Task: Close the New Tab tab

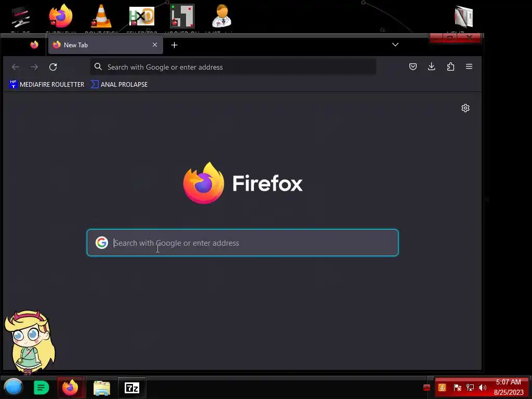Action: pos(155,45)
